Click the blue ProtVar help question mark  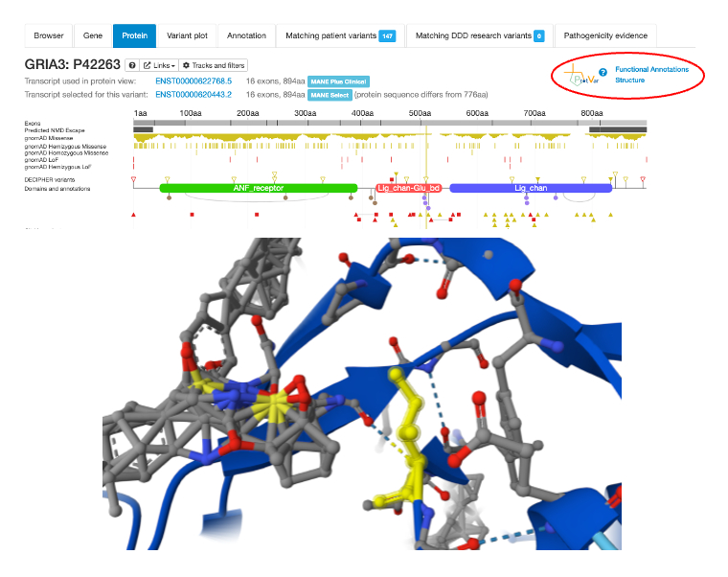pyautogui.click(x=603, y=72)
